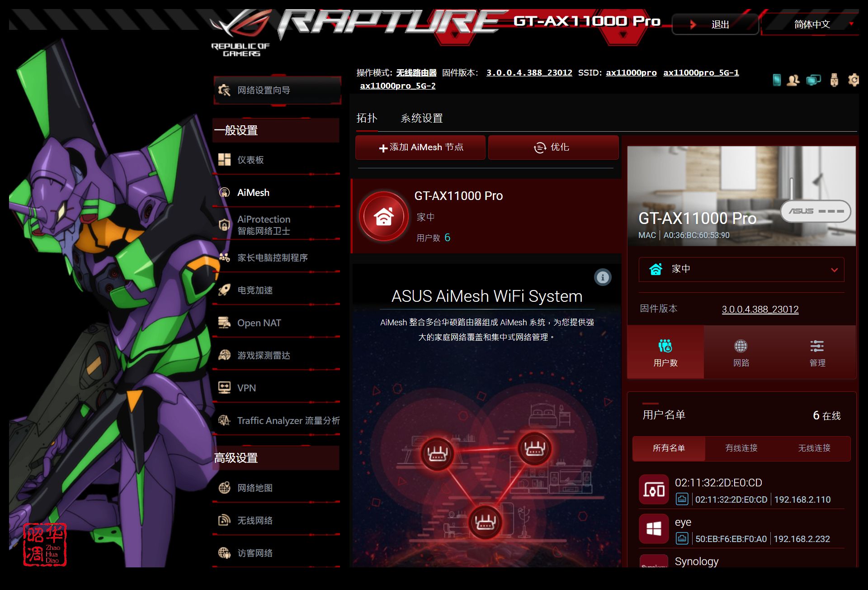Open the ax11000pro_5G-2 SSID link
The image size is (868, 590).
tap(398, 86)
